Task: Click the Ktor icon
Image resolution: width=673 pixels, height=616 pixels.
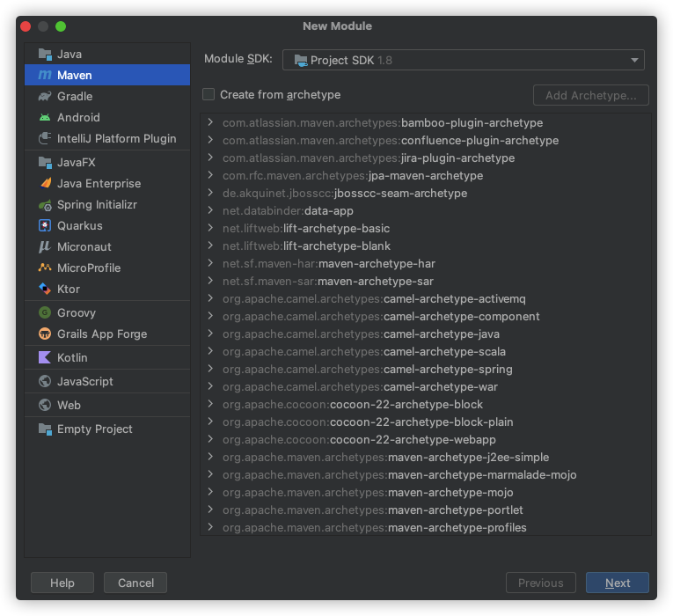Action: pyautogui.click(x=45, y=289)
